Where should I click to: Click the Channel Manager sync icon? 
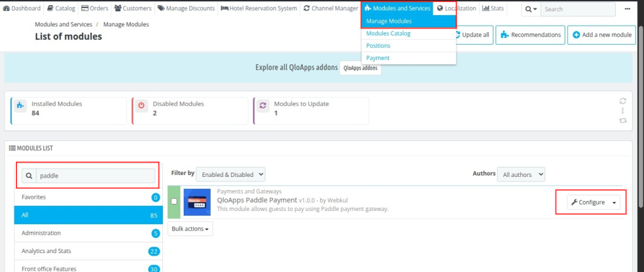pyautogui.click(x=307, y=8)
